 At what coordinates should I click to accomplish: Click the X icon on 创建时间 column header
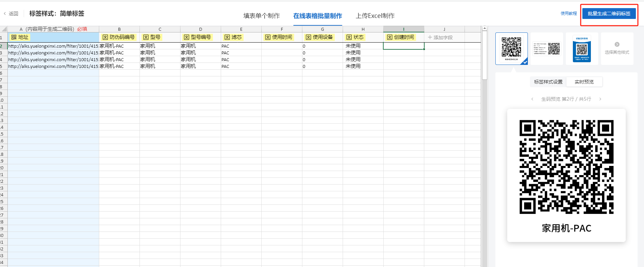pyautogui.click(x=390, y=37)
